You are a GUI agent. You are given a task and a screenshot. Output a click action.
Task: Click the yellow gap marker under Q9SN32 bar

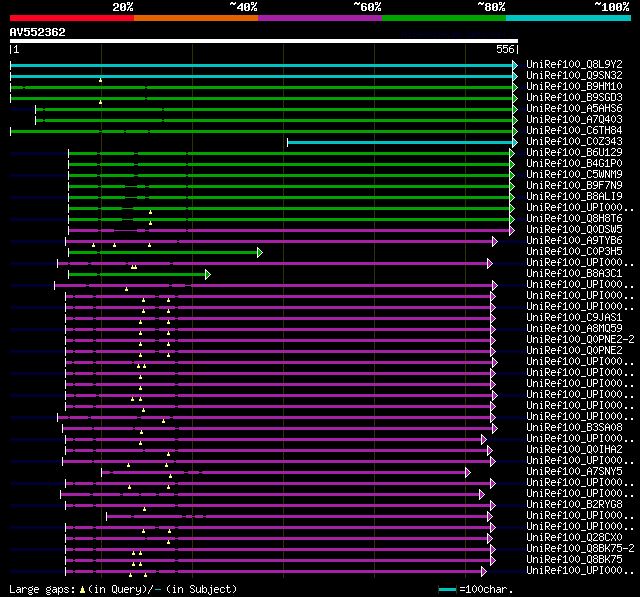[100, 80]
